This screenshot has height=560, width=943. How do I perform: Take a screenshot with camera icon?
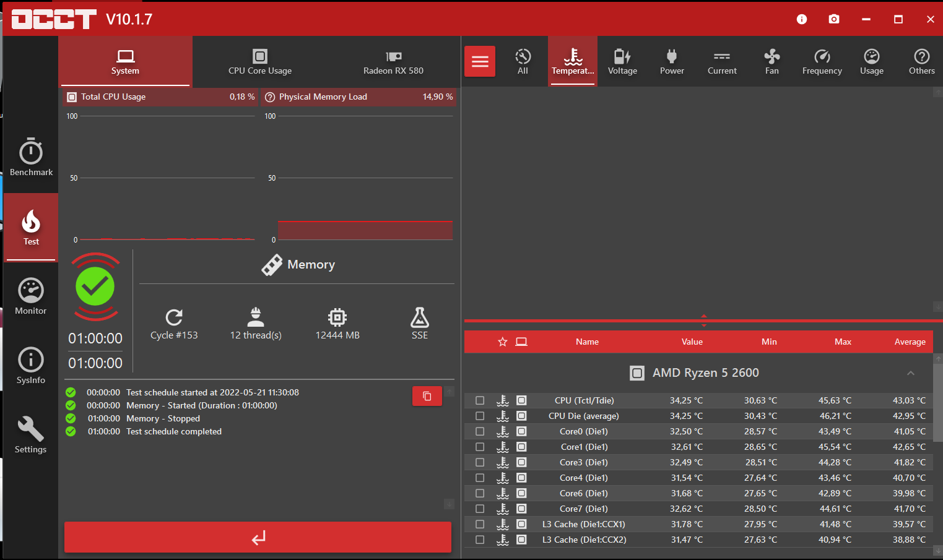(x=834, y=19)
